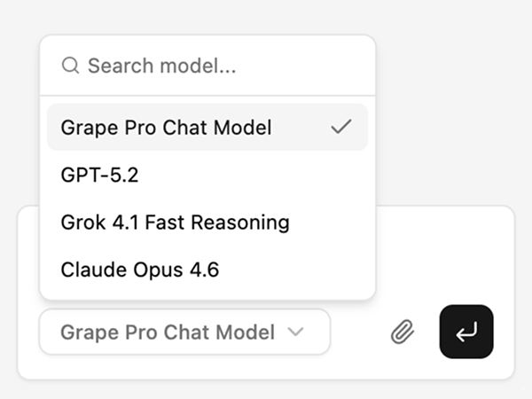Viewport: 532px width, 399px height.
Task: Collapse the Grape Pro Chat Model dropdown
Action: click(184, 332)
